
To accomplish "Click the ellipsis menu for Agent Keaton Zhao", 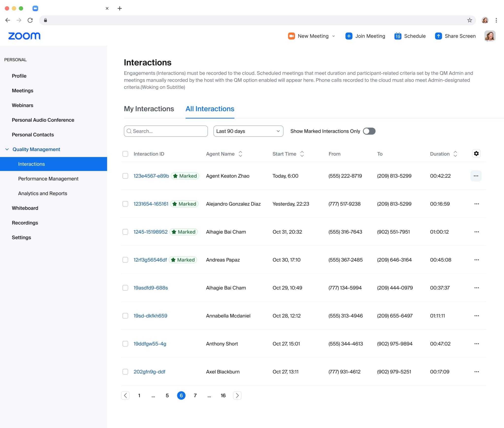I will [476, 175].
